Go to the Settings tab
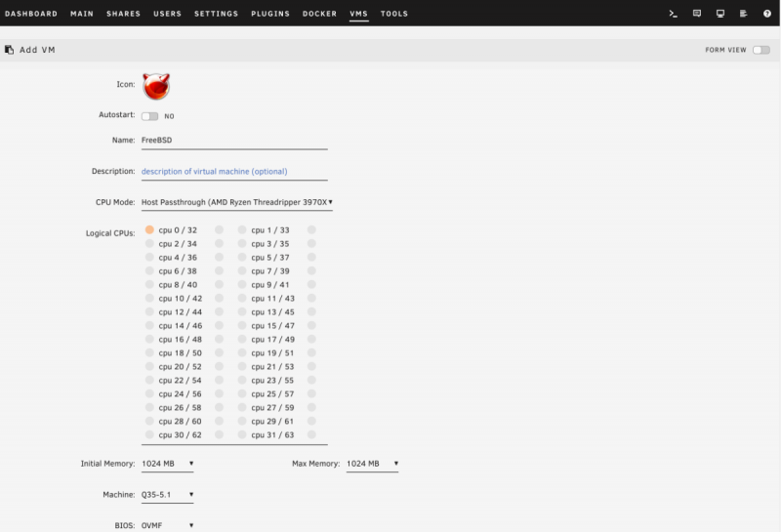Viewport: 781px width, 532px height. (216, 14)
